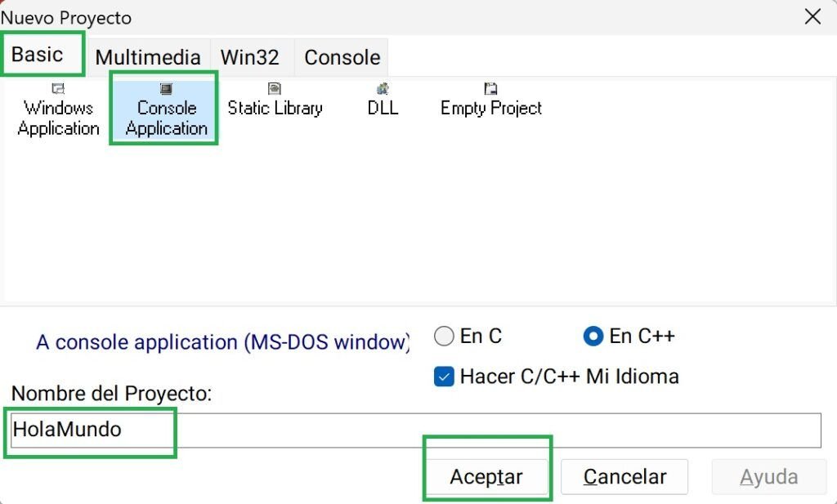Select the En C radio button
The width and height of the screenshot is (837, 504).
(x=444, y=337)
